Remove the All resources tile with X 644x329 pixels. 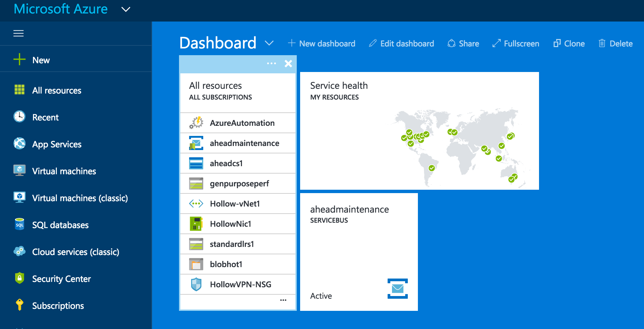(288, 63)
